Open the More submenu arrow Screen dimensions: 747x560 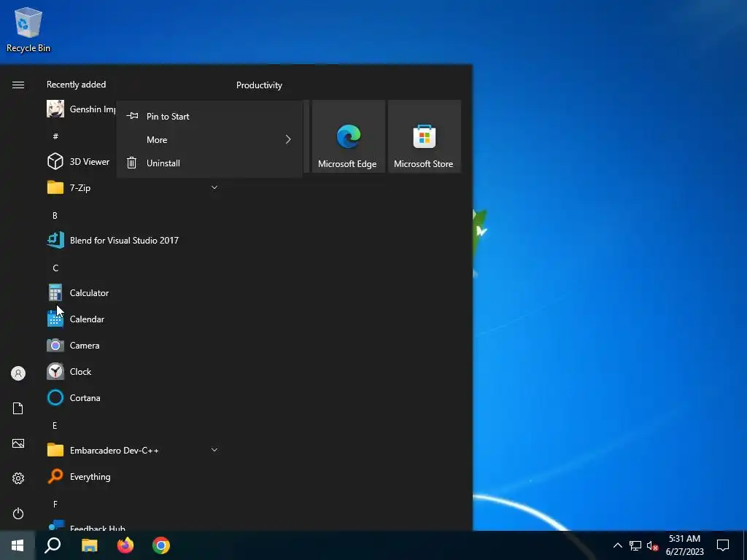287,139
